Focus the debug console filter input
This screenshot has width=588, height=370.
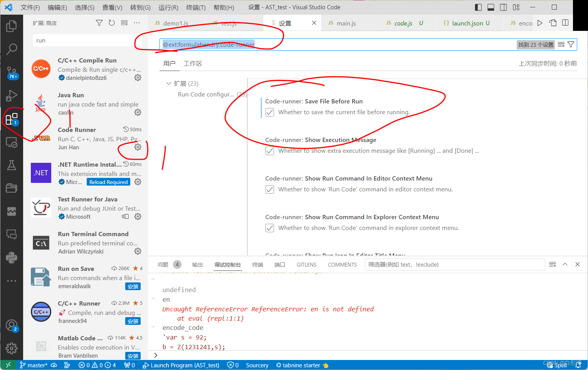click(x=455, y=264)
